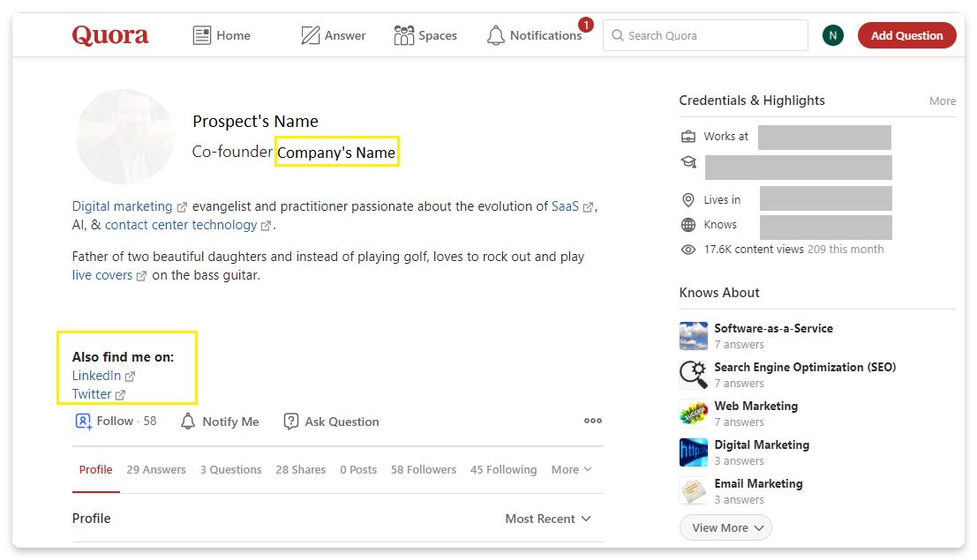Open Notifications in the navigation bar
This screenshot has height=560, width=977.
(535, 35)
